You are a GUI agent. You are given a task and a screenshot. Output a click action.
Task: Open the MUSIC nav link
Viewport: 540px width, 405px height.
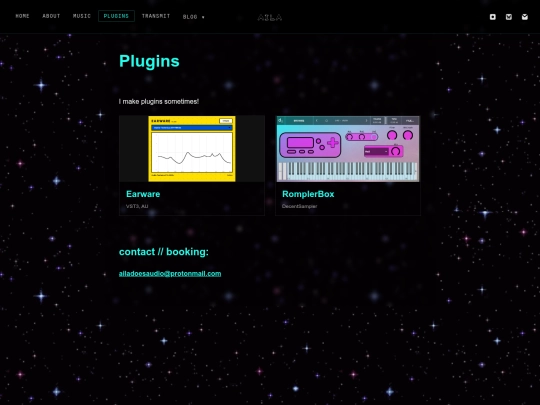(82, 16)
